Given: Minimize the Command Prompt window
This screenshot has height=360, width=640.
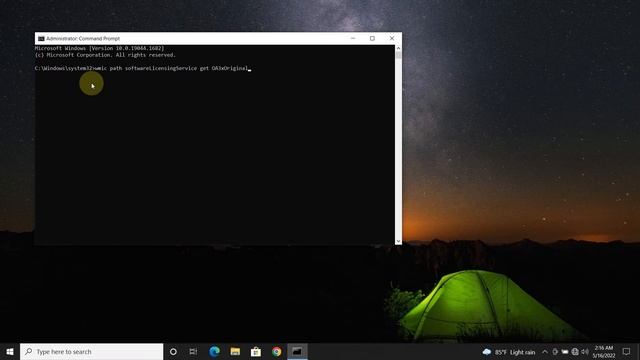Looking at the screenshot, I should click(353, 38).
